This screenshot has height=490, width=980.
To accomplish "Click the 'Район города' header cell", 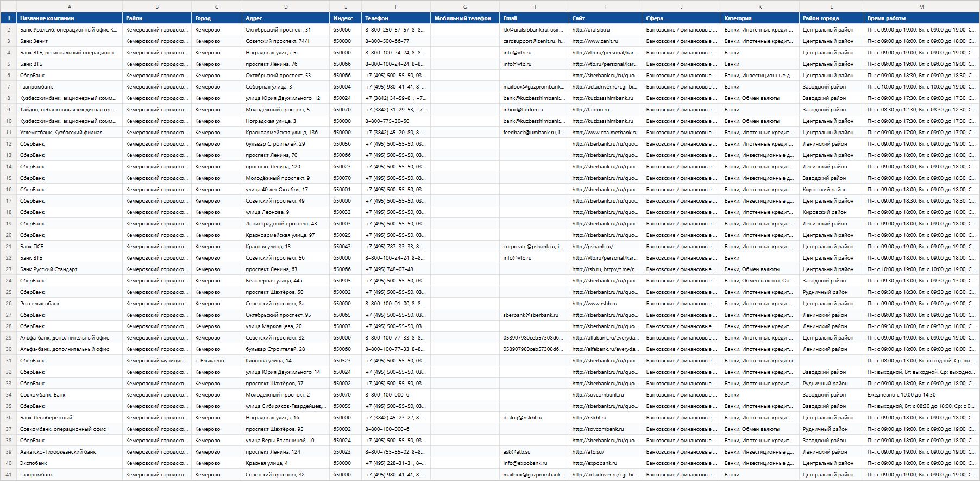I will [x=832, y=18].
